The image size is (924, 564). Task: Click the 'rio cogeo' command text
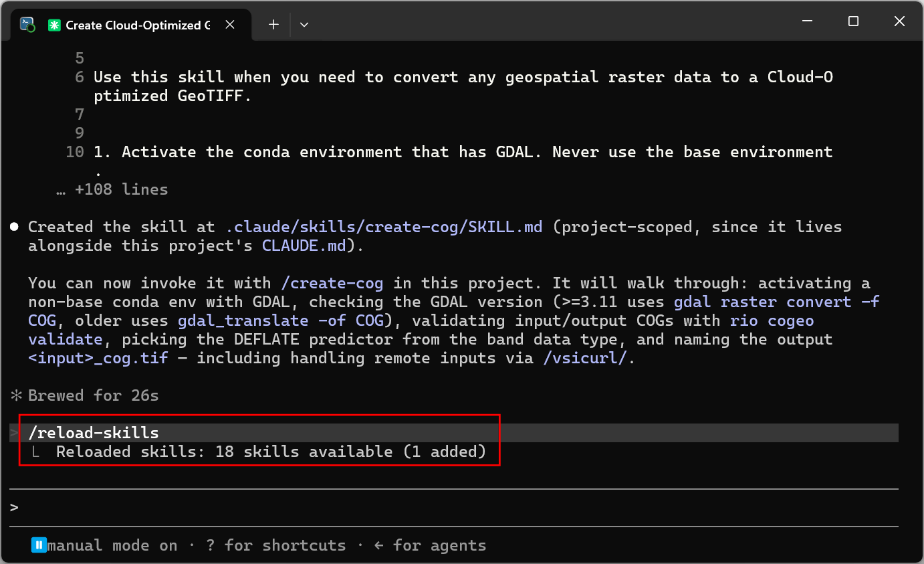(x=772, y=320)
